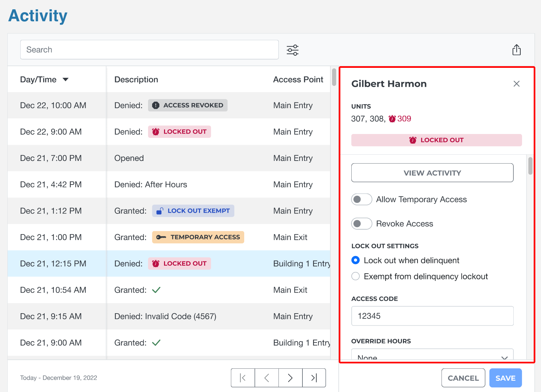Open the Override Hours dropdown
Image resolution: width=541 pixels, height=392 pixels.
point(432,354)
